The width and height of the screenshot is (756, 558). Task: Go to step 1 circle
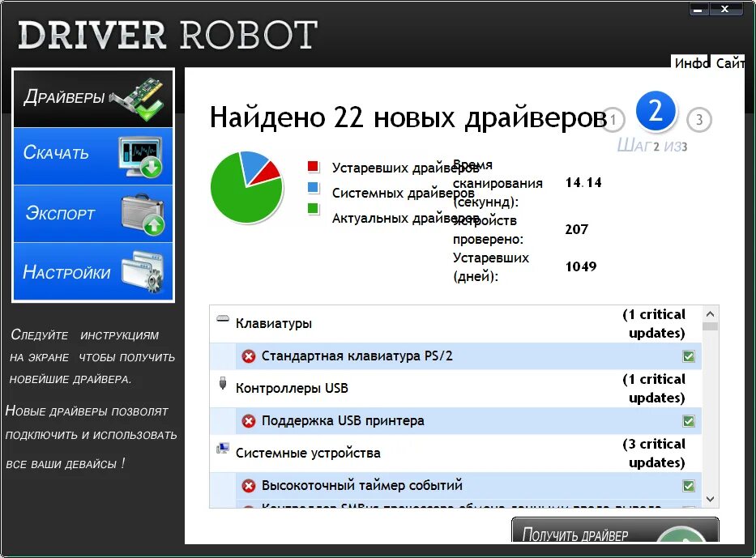[x=613, y=120]
